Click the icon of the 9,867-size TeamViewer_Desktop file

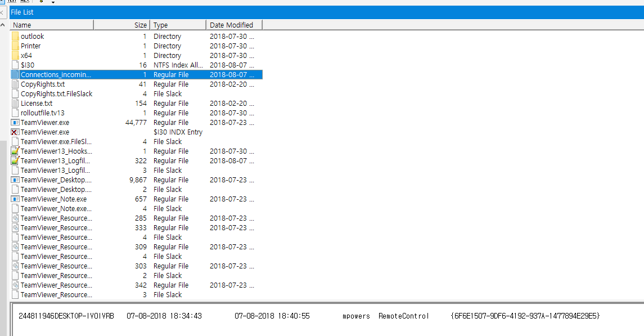15,180
